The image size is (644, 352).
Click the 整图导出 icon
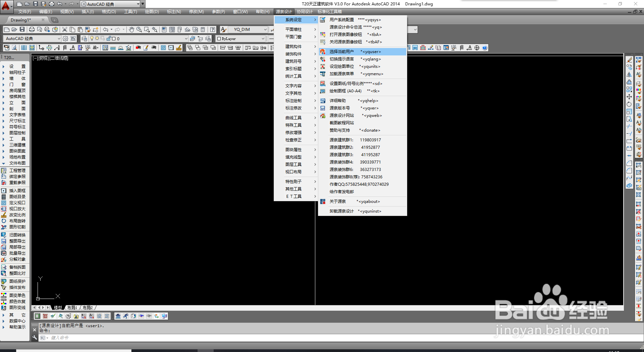4,241
